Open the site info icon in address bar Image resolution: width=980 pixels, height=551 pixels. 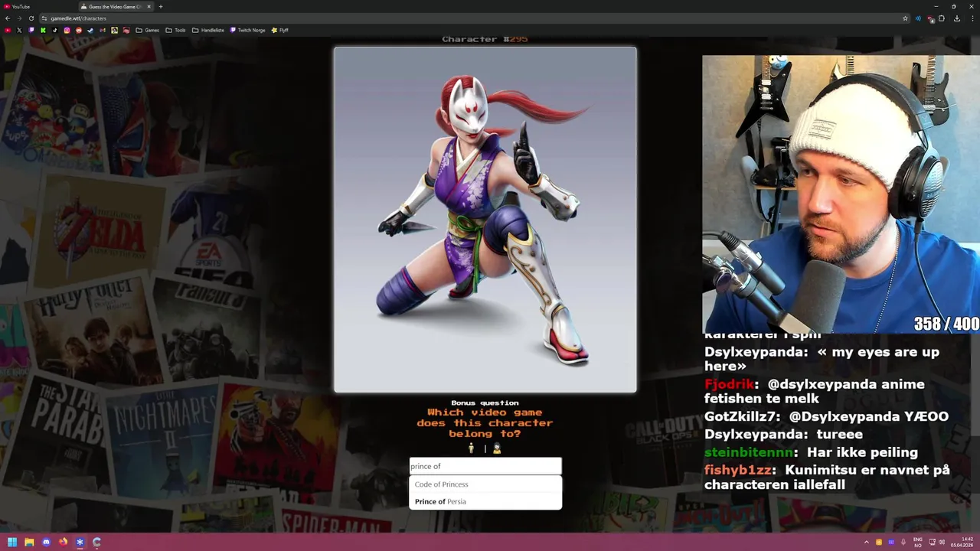(44, 18)
